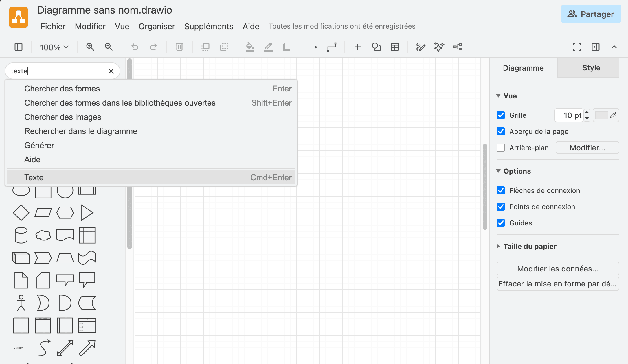Image resolution: width=628 pixels, height=364 pixels.
Task: Select the freehand drawing icon
Action: 421,47
